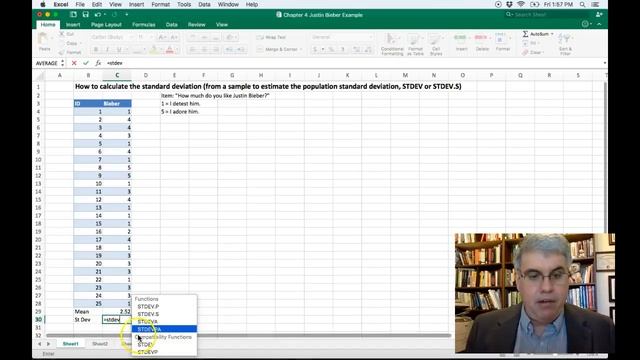640x360 pixels.
Task: Open Insert Function fx button
Action: coord(98,63)
